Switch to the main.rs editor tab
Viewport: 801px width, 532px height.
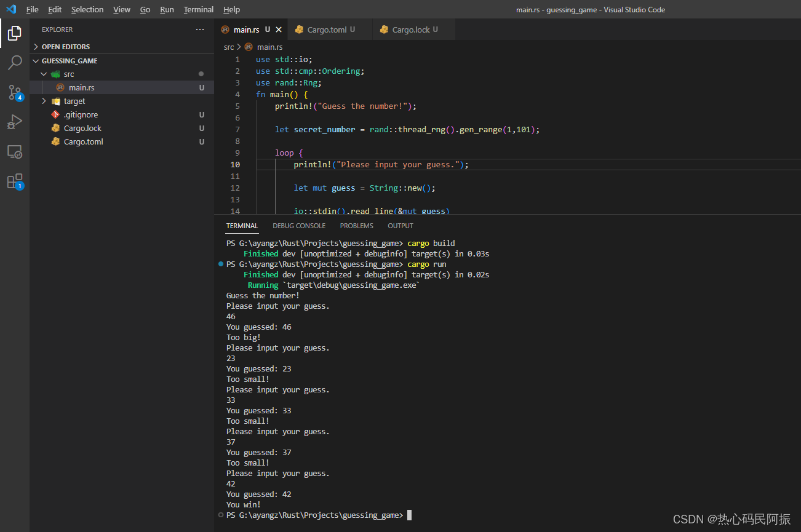251,30
